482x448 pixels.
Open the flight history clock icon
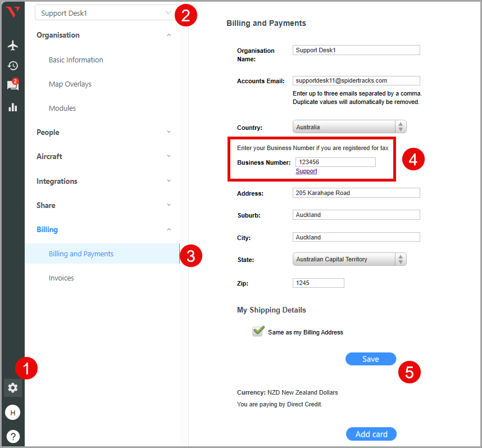(x=12, y=66)
